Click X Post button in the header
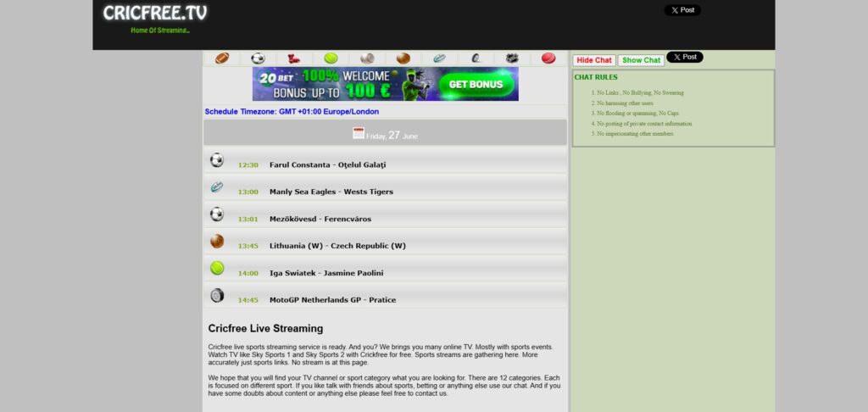Image resolution: width=868 pixels, height=412 pixels. (x=682, y=10)
